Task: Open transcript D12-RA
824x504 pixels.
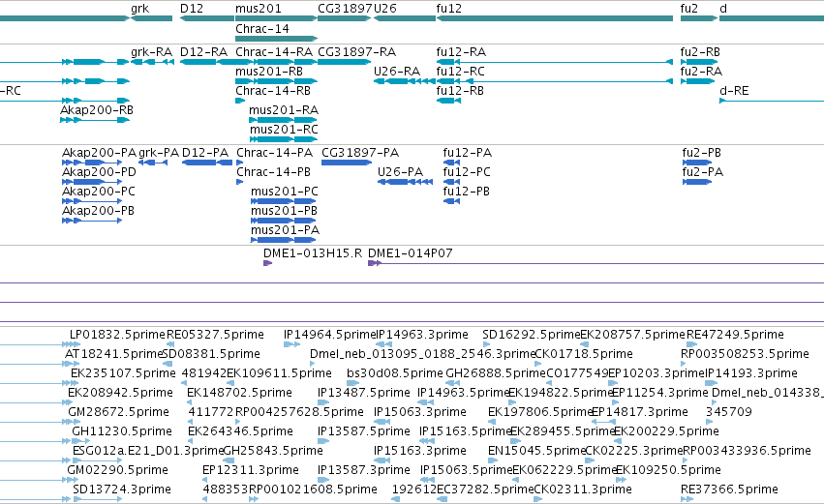Action: tap(204, 52)
